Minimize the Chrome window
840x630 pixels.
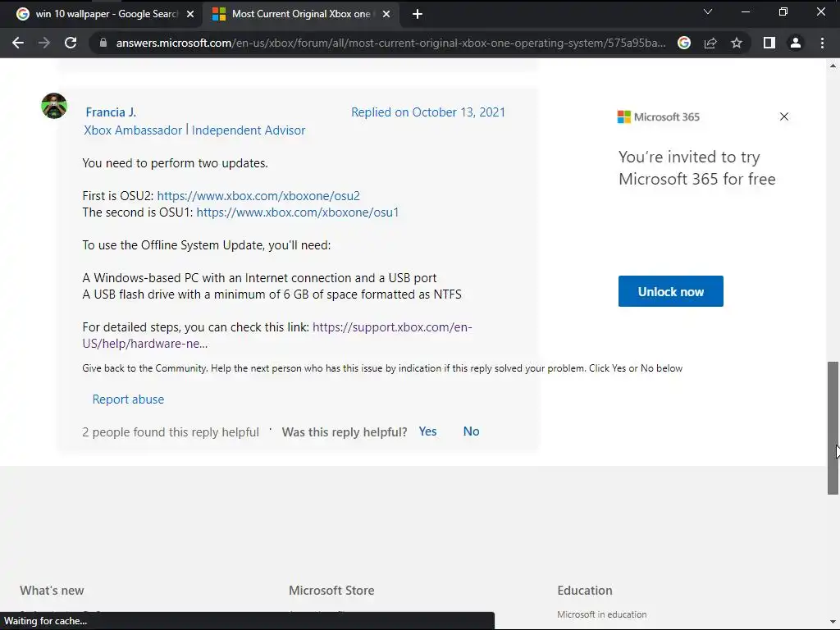coord(745,11)
